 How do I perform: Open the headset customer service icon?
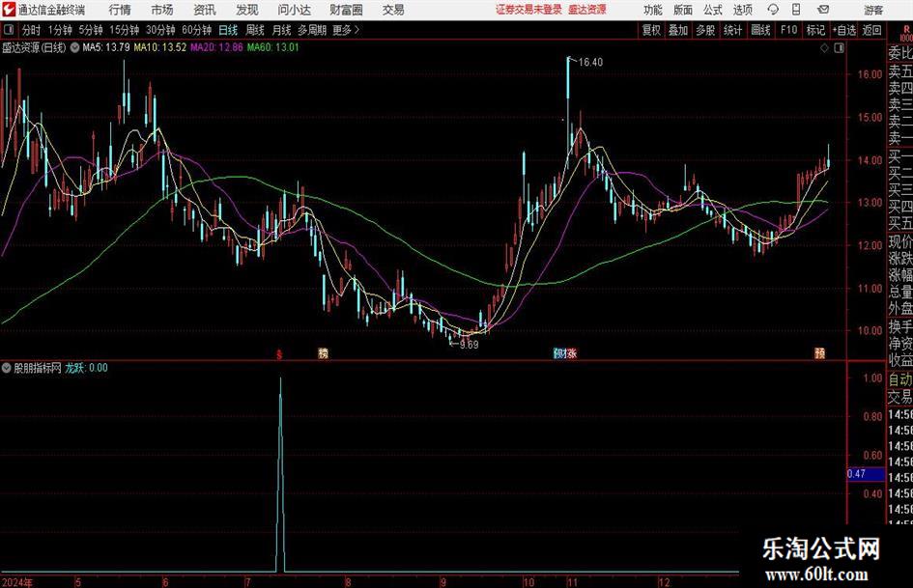tap(773, 10)
